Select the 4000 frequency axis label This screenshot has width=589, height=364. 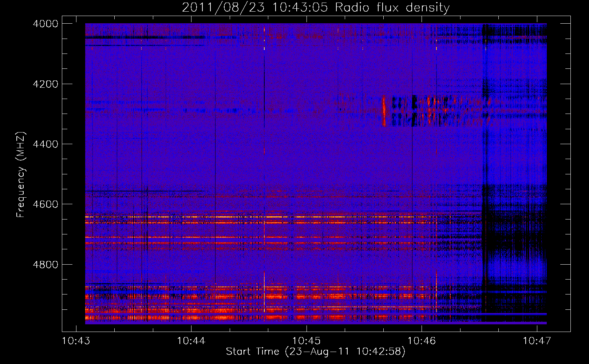pyautogui.click(x=46, y=24)
